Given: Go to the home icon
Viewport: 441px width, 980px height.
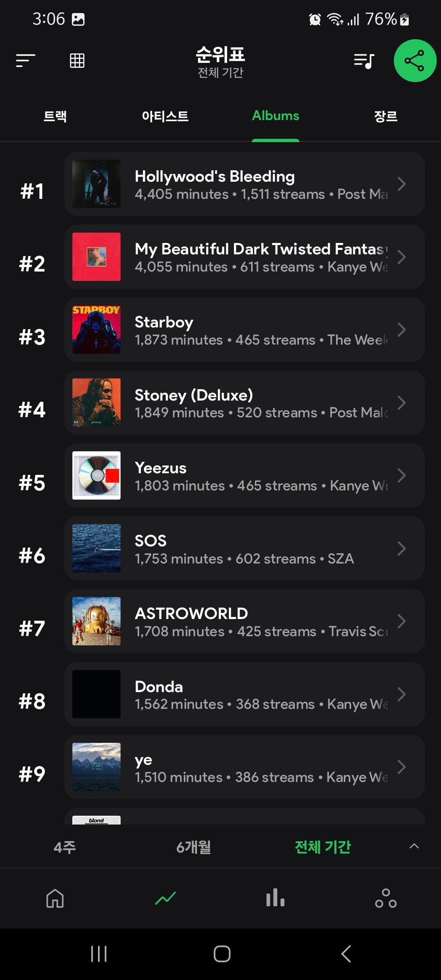Looking at the screenshot, I should (x=55, y=898).
